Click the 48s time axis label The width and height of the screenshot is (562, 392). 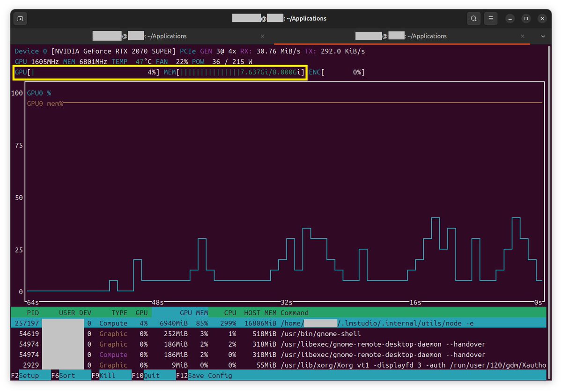click(157, 302)
